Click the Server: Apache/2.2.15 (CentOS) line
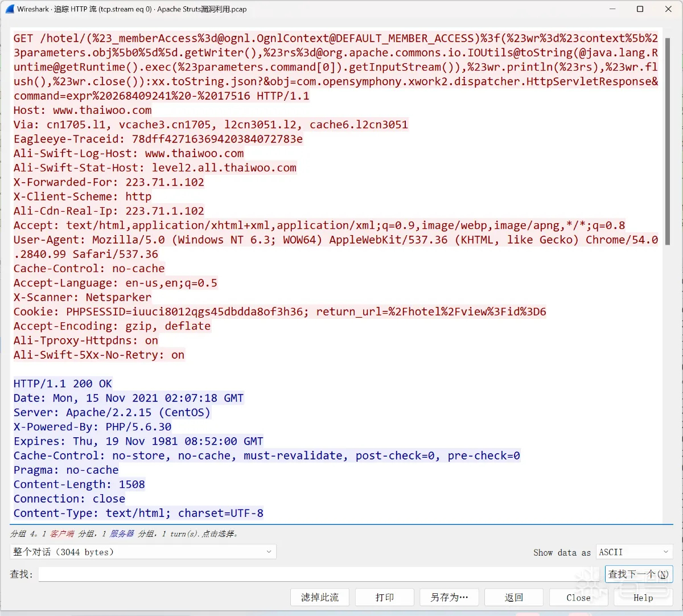 coord(112,412)
